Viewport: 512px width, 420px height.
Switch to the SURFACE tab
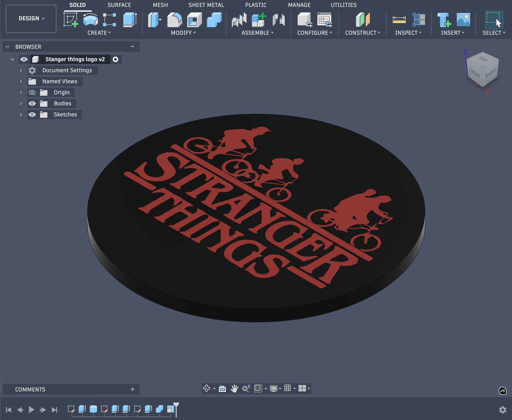[x=119, y=5]
